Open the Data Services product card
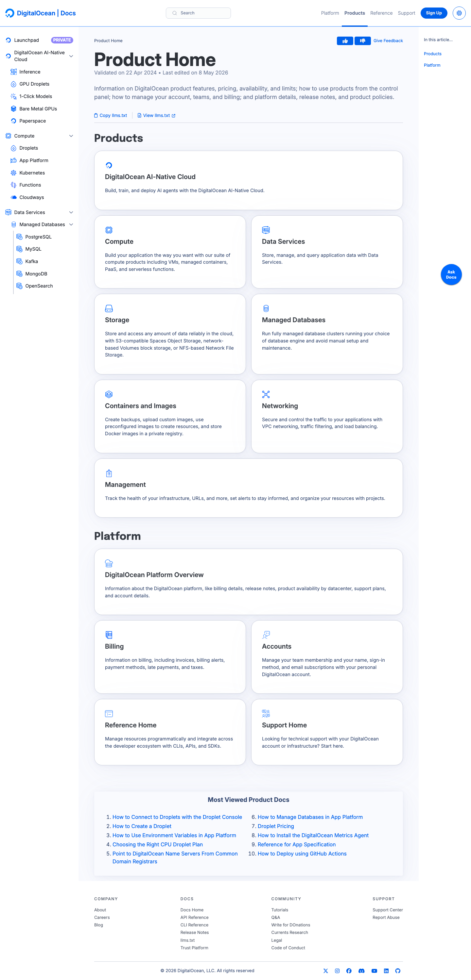 pyautogui.click(x=327, y=252)
